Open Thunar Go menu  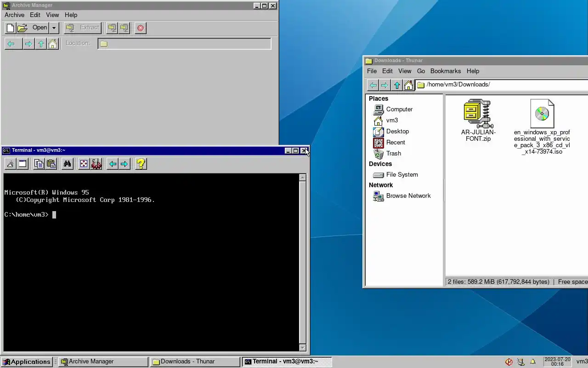click(421, 71)
